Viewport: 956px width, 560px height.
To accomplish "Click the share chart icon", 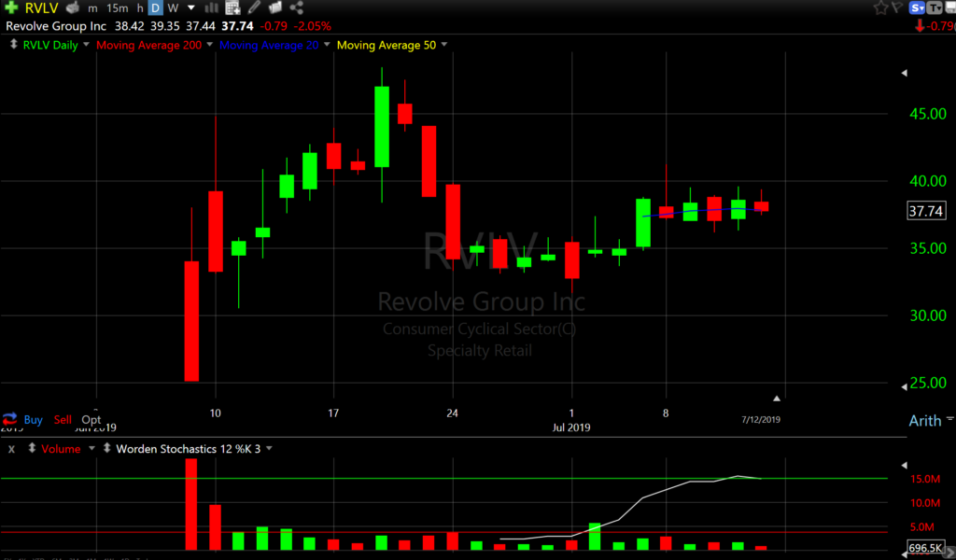I will pos(297,7).
